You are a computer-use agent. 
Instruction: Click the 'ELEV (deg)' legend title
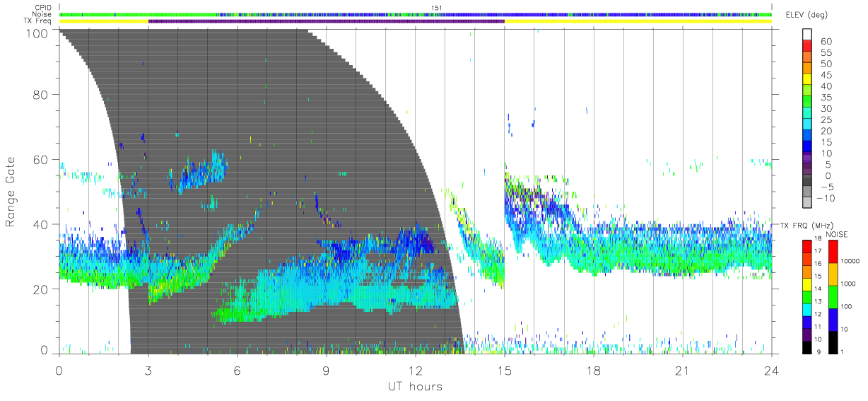pos(805,15)
